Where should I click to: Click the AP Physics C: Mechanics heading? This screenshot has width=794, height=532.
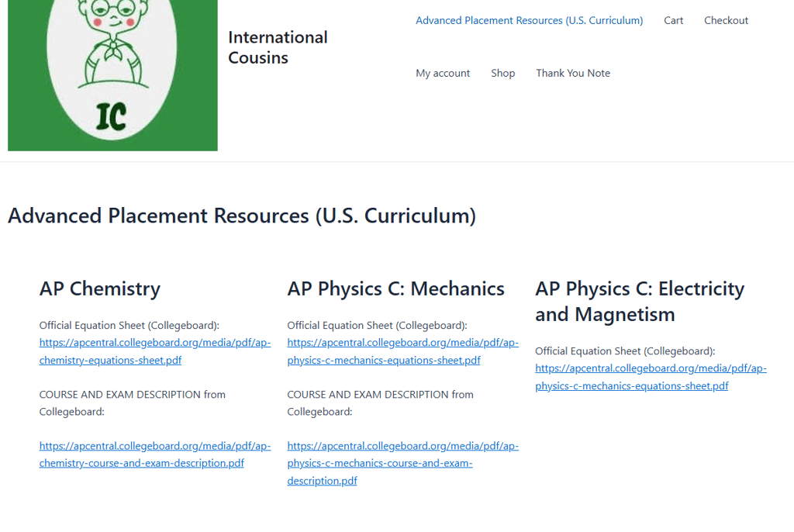click(396, 288)
